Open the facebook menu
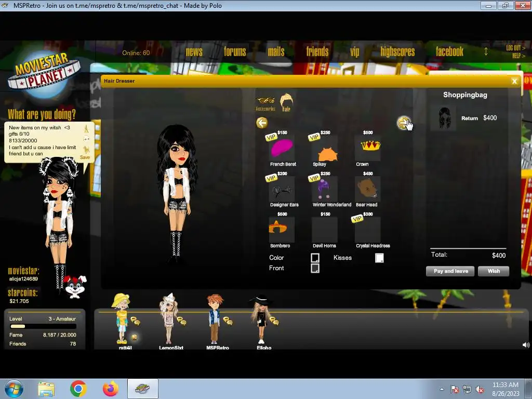The height and width of the screenshot is (399, 532). click(449, 51)
